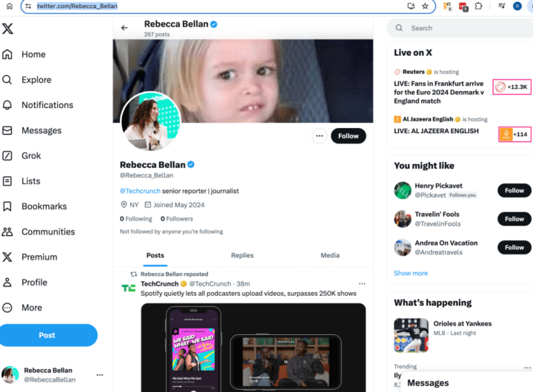Open account switcher next to @RebeccaBellan
Image resolution: width=533 pixels, height=392 pixels.
pos(99,375)
